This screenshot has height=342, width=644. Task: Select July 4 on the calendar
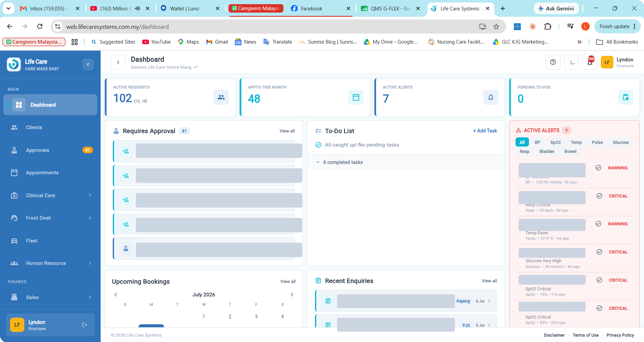pyautogui.click(x=282, y=317)
